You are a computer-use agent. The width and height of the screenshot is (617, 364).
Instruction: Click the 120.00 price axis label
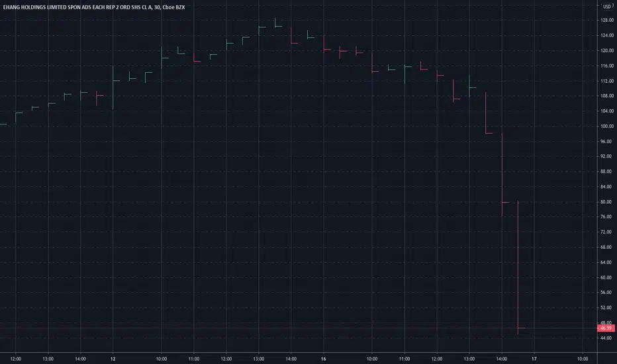(607, 50)
